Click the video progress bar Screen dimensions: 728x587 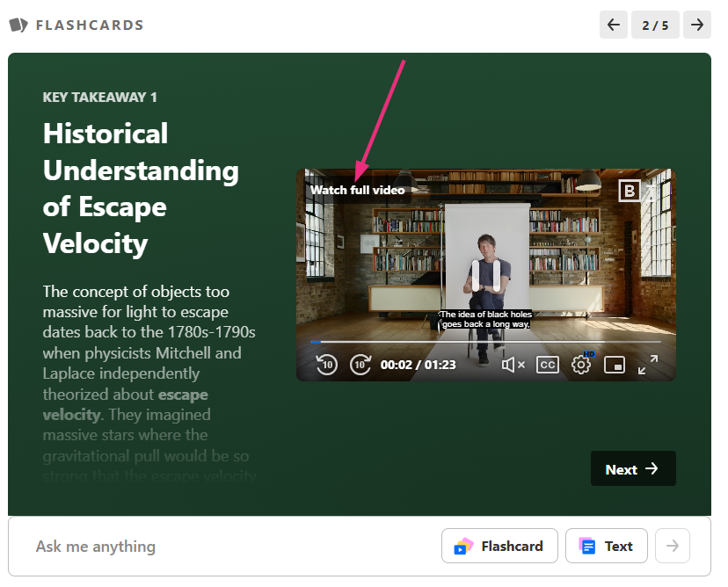pos(485,342)
